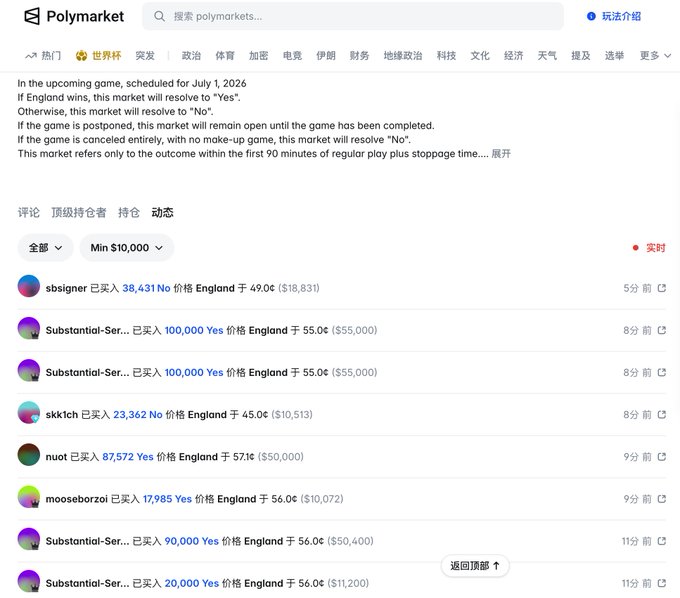Open Substantial-Ser user on $11,200 trade
680x598 pixels.
(87, 583)
